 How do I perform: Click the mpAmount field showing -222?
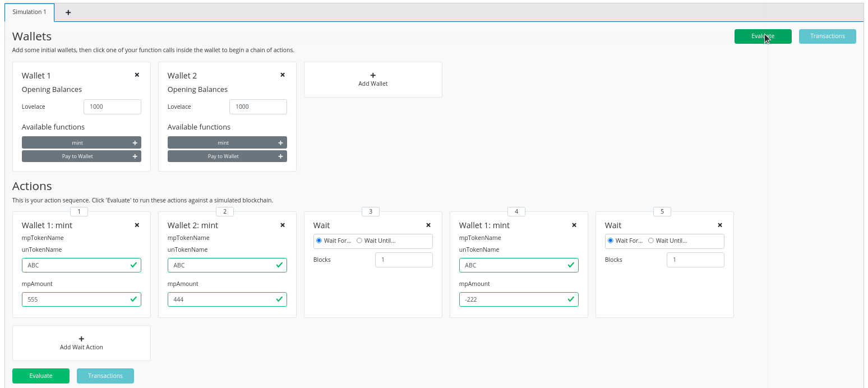[513, 299]
